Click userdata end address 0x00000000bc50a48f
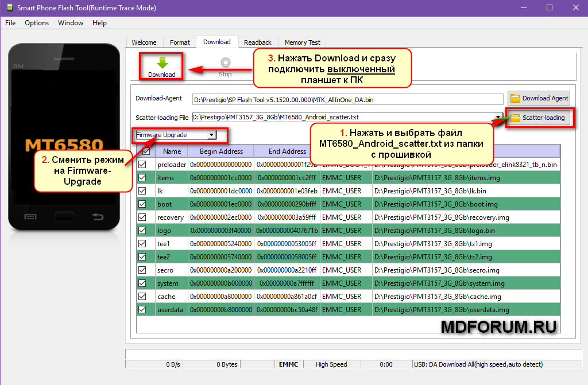This screenshot has width=588, height=385. [287, 310]
